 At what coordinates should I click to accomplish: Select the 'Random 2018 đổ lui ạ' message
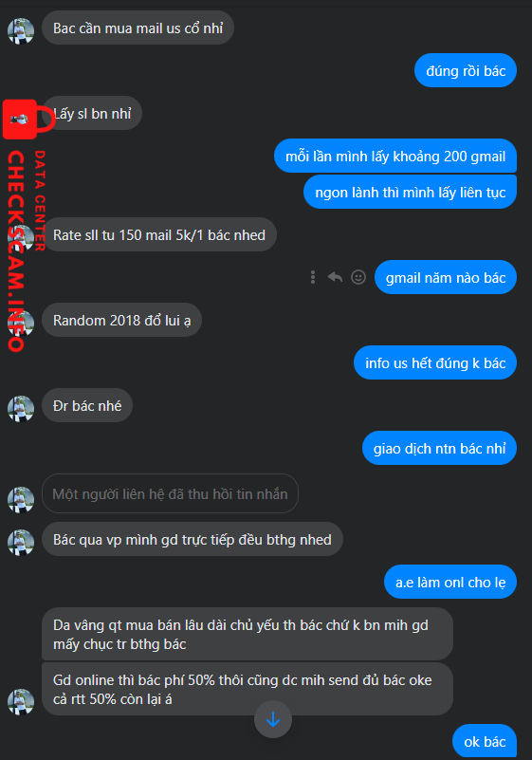point(121,320)
